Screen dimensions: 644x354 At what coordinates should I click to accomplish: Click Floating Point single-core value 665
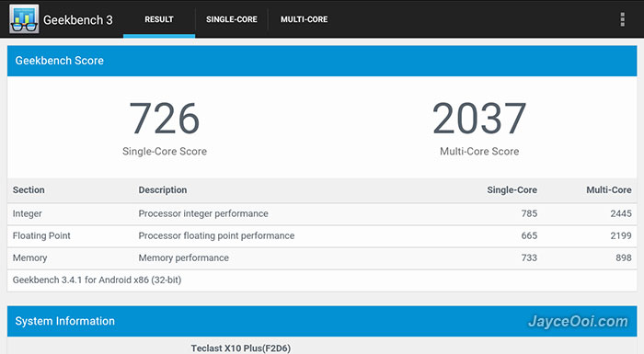pyautogui.click(x=529, y=235)
